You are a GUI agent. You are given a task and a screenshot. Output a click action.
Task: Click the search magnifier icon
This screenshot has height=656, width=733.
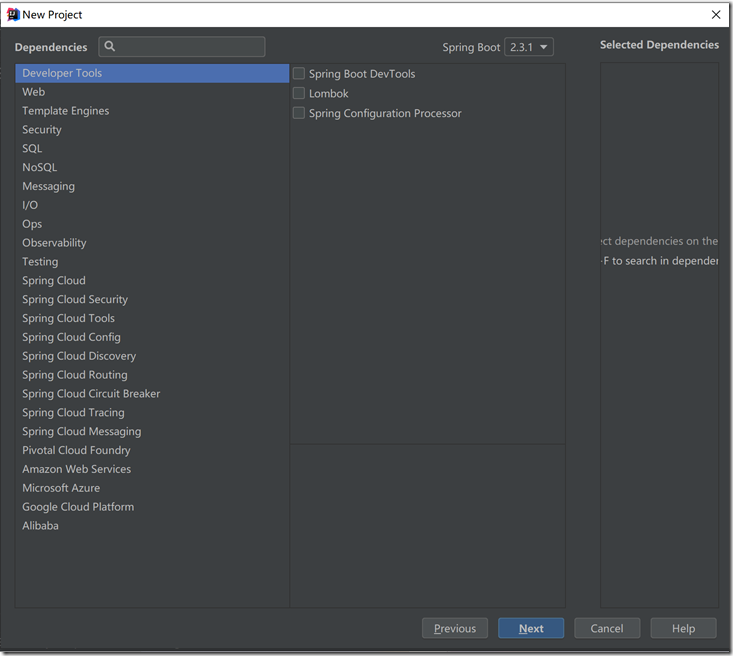pyautogui.click(x=109, y=46)
